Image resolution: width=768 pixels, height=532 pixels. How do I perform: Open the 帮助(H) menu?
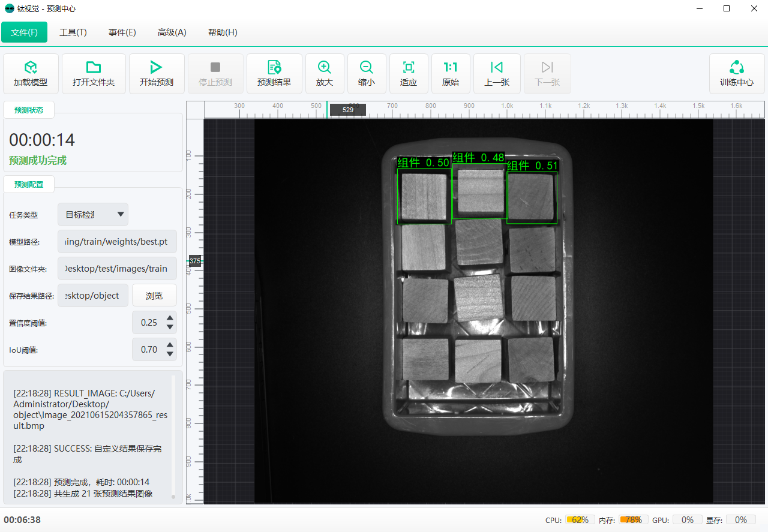[223, 32]
